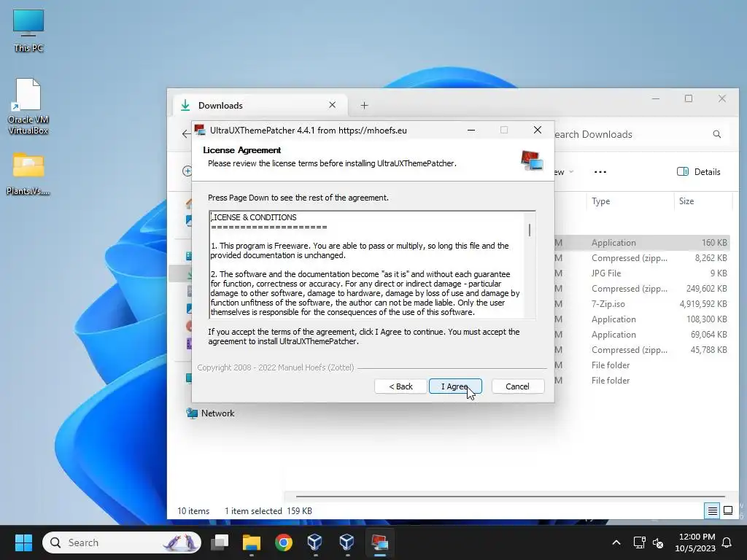
Task: Select the 69,064 KB Application row
Action: (x=643, y=334)
